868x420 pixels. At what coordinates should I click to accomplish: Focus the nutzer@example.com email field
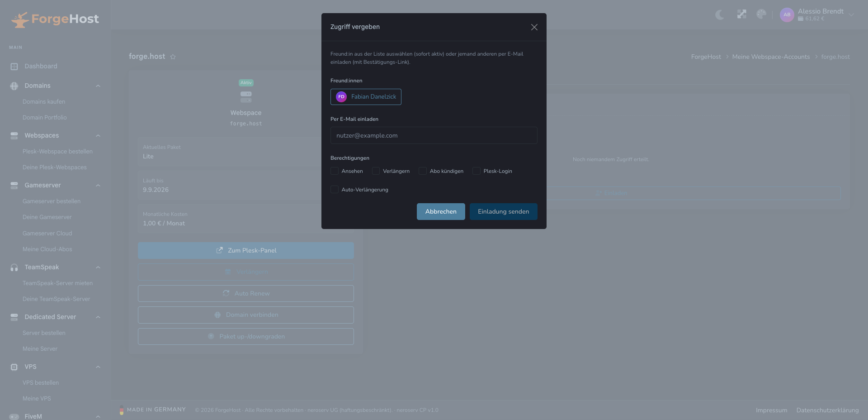tap(434, 135)
